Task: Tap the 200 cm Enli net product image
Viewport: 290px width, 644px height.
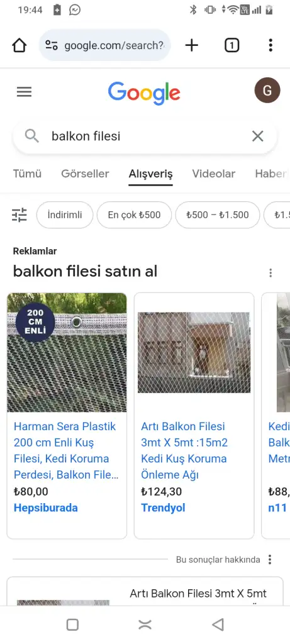Action: click(x=67, y=352)
